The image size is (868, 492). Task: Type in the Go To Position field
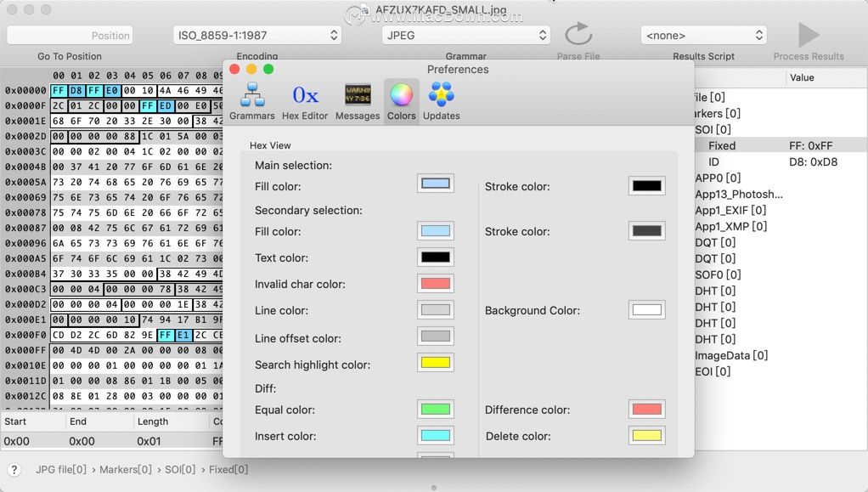tap(70, 36)
